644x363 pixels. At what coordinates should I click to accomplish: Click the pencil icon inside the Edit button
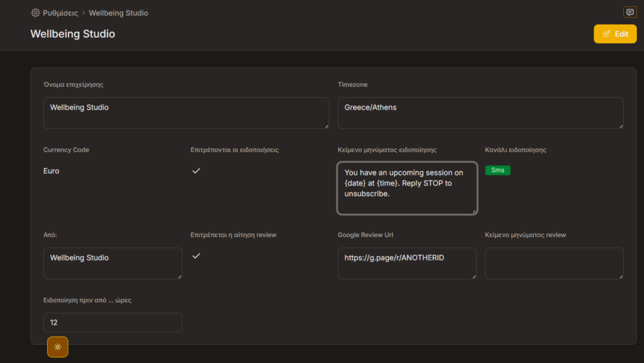tap(606, 33)
